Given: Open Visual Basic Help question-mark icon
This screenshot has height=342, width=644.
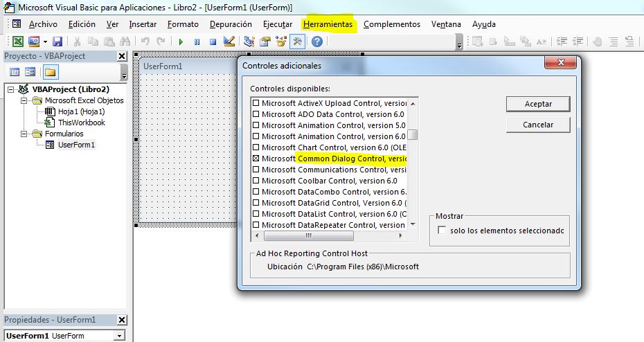Looking at the screenshot, I should point(316,42).
